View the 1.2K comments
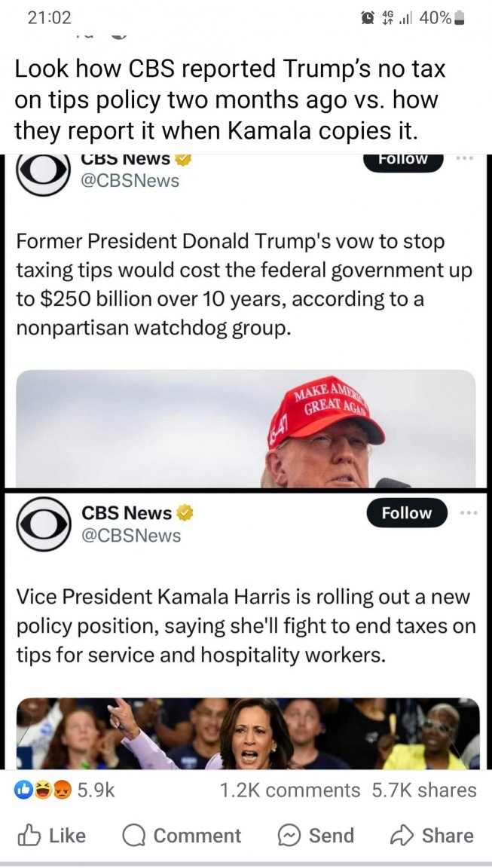Viewport: 492px width, 868px height. (x=290, y=790)
